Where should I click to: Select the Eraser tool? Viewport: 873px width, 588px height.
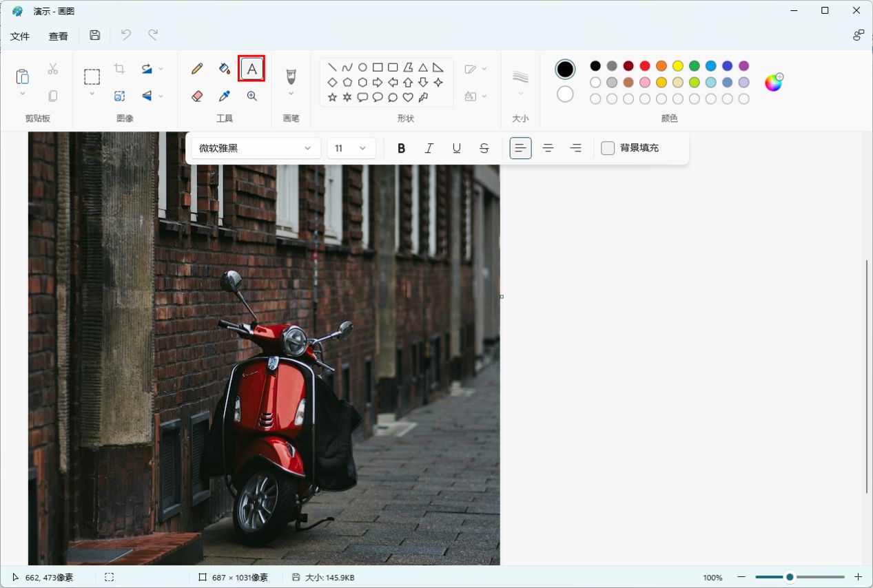pyautogui.click(x=196, y=96)
